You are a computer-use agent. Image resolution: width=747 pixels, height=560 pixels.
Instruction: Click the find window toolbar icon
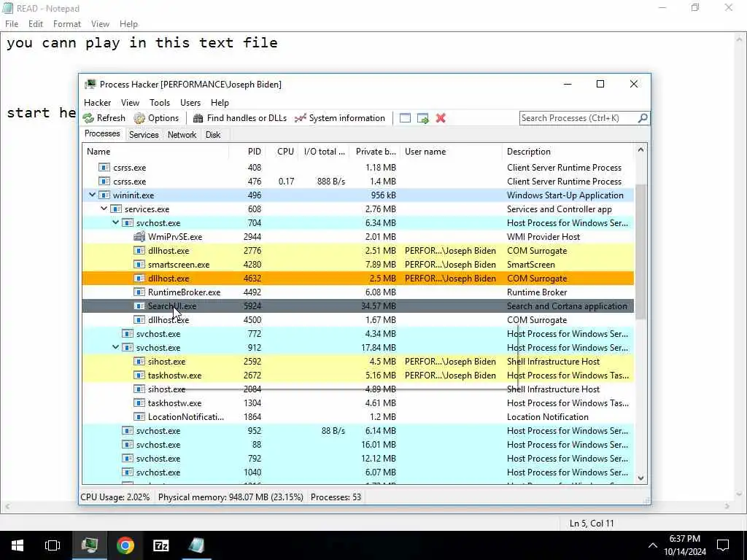click(x=405, y=118)
